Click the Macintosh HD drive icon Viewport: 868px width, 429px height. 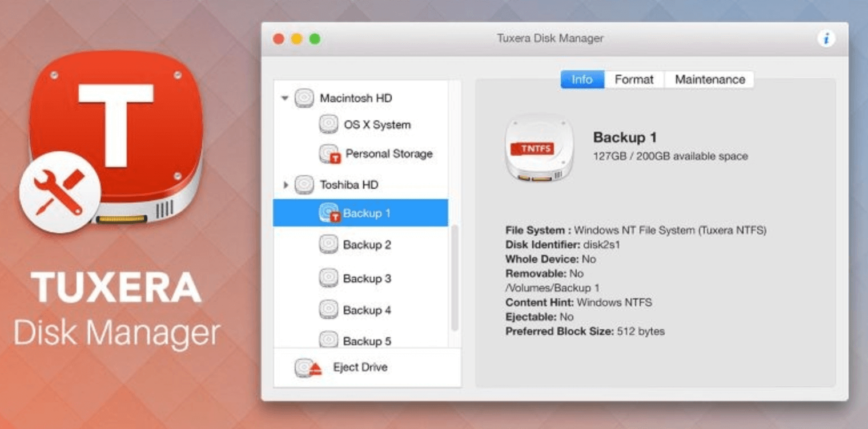click(x=303, y=98)
